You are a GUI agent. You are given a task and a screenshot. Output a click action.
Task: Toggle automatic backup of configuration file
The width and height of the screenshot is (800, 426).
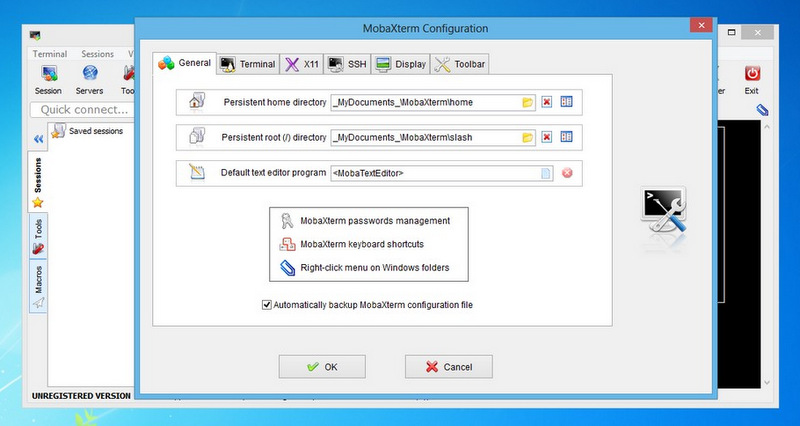point(266,305)
